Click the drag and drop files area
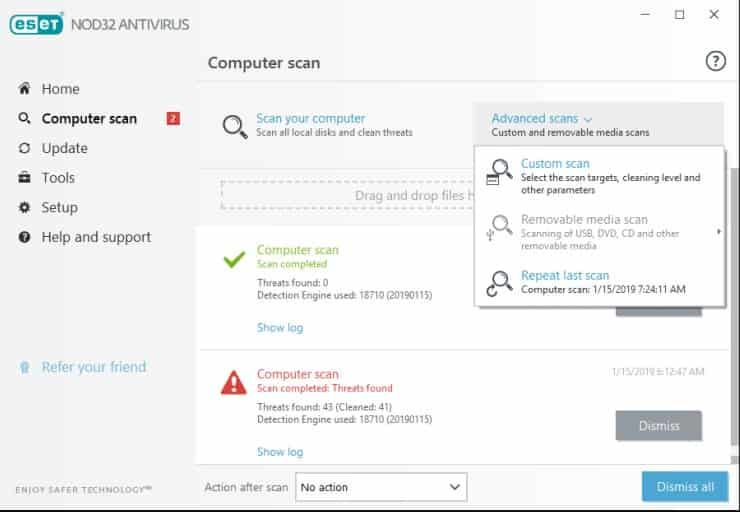Screen dimensions: 740x512 348,195
